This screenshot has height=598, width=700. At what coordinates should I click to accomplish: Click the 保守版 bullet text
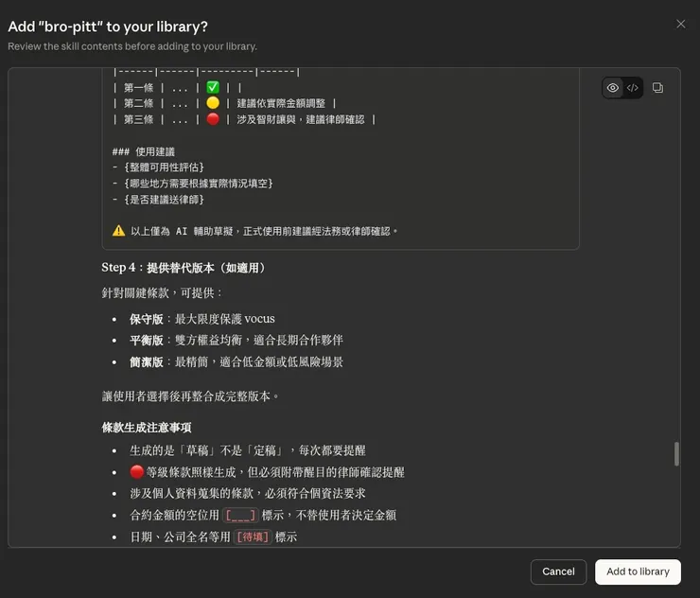202,319
